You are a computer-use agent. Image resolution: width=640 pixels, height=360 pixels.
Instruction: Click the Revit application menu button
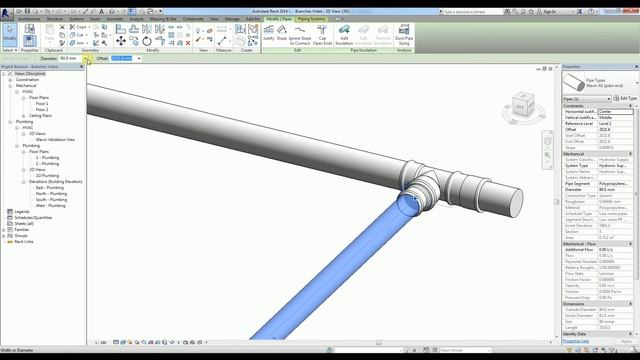click(x=6, y=14)
